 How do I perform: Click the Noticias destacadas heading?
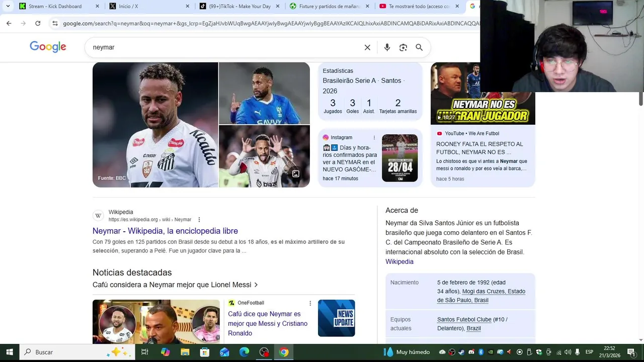tap(132, 273)
